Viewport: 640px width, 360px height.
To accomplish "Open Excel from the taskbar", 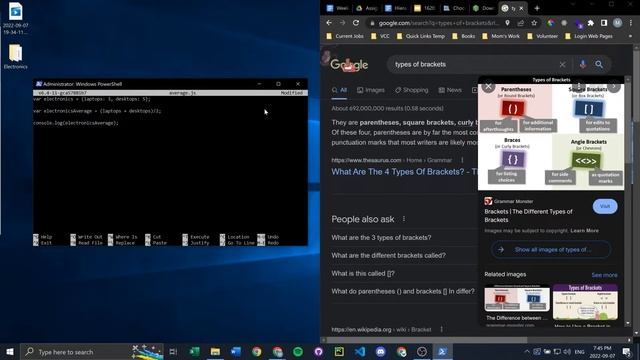I will click(x=194, y=351).
